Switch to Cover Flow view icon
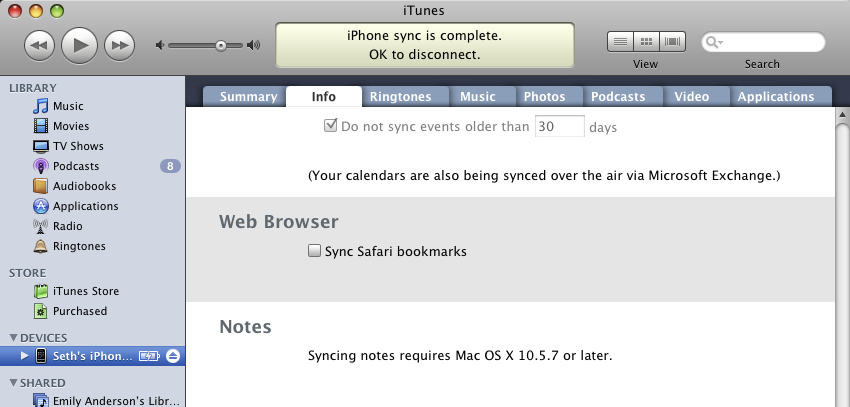The width and height of the screenshot is (850, 407). [672, 42]
